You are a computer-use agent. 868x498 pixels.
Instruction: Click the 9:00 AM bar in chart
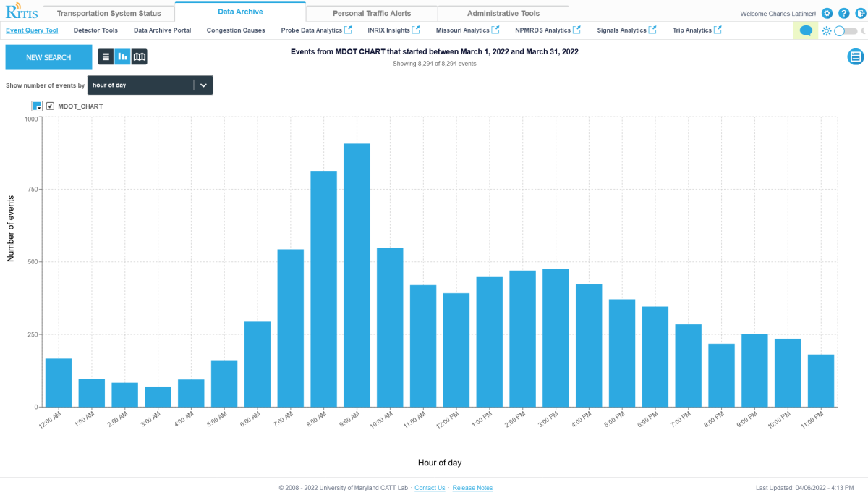tap(357, 275)
